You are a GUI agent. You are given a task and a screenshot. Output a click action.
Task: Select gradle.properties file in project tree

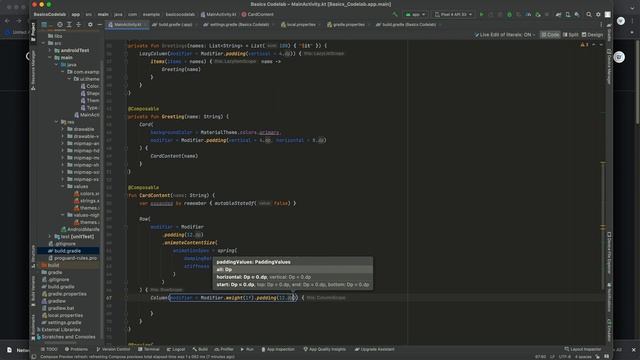click(68, 294)
